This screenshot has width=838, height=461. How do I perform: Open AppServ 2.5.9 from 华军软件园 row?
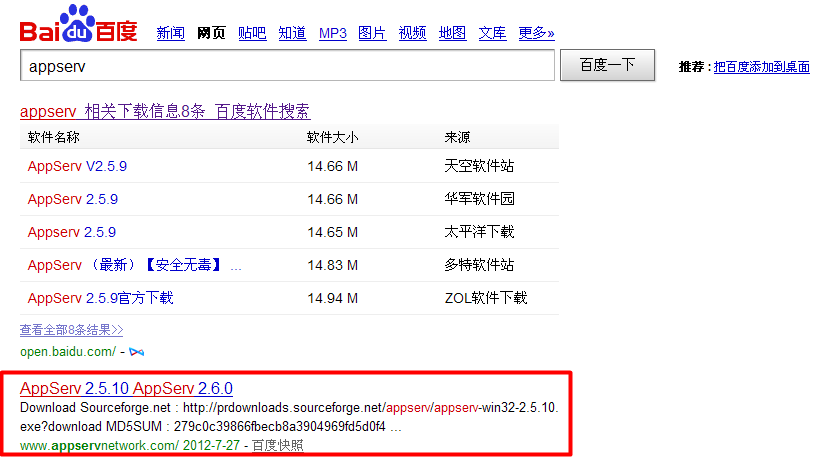[73, 199]
